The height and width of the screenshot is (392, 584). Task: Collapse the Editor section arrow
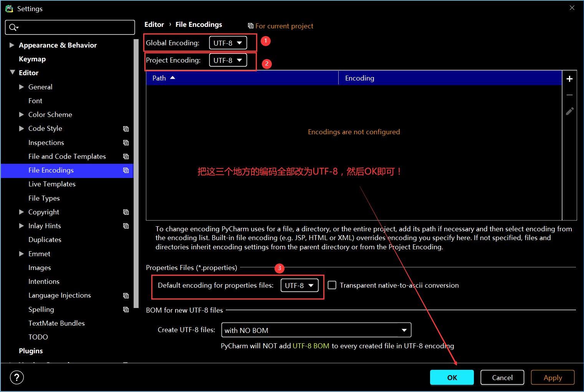tap(12, 72)
